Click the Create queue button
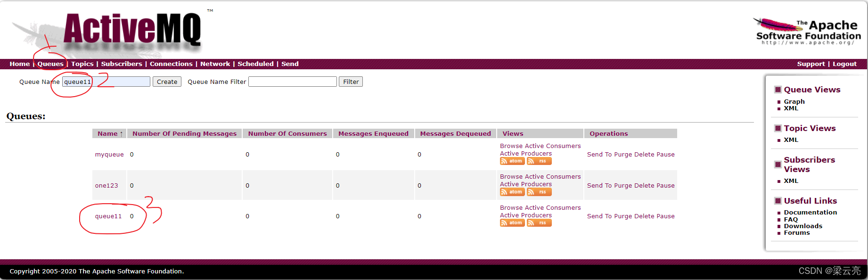 (167, 82)
